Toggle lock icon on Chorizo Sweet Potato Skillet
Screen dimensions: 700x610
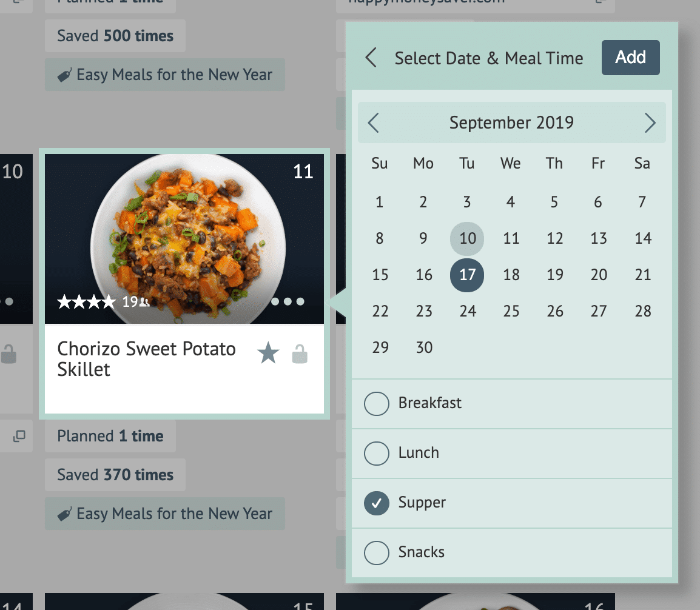[x=300, y=354]
